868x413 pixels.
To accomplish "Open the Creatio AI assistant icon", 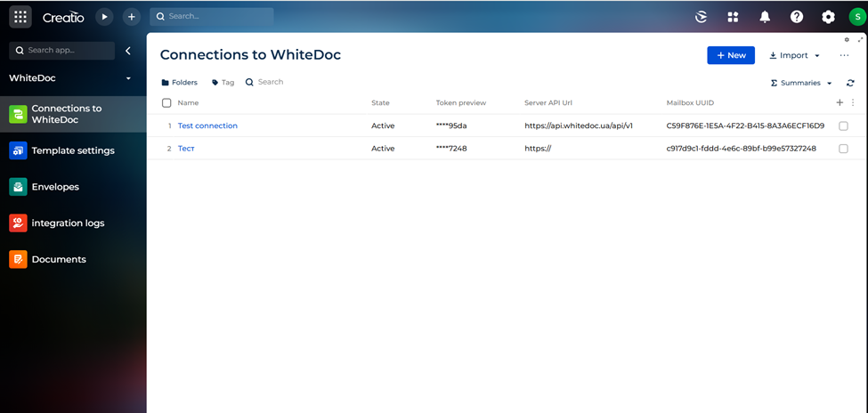I will [x=702, y=17].
